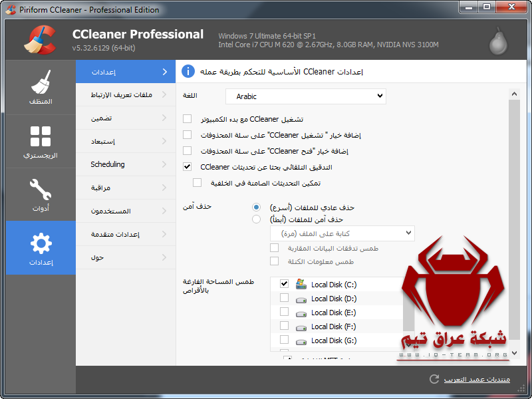This screenshot has width=532, height=399.
Task: Select the Scheduling menu item
Action: [x=126, y=164]
